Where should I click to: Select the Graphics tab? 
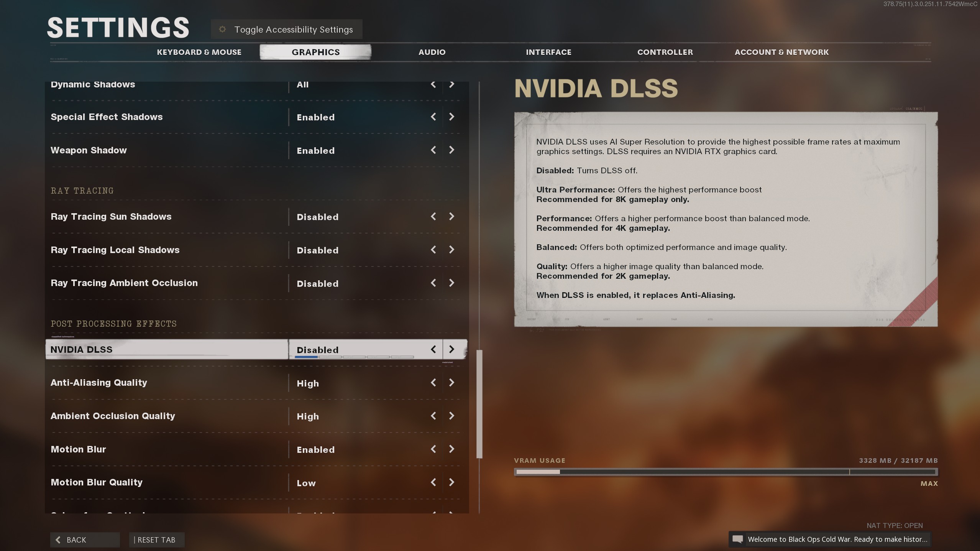[x=315, y=52]
